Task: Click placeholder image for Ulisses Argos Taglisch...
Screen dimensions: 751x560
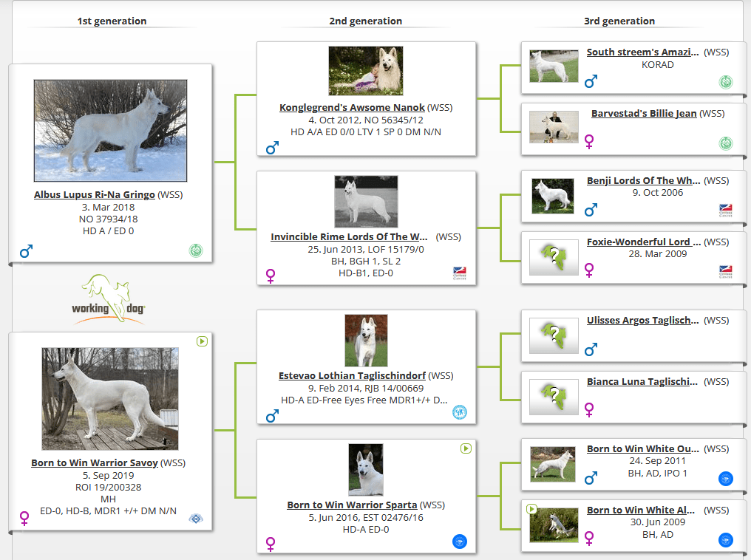Action: tap(554, 336)
